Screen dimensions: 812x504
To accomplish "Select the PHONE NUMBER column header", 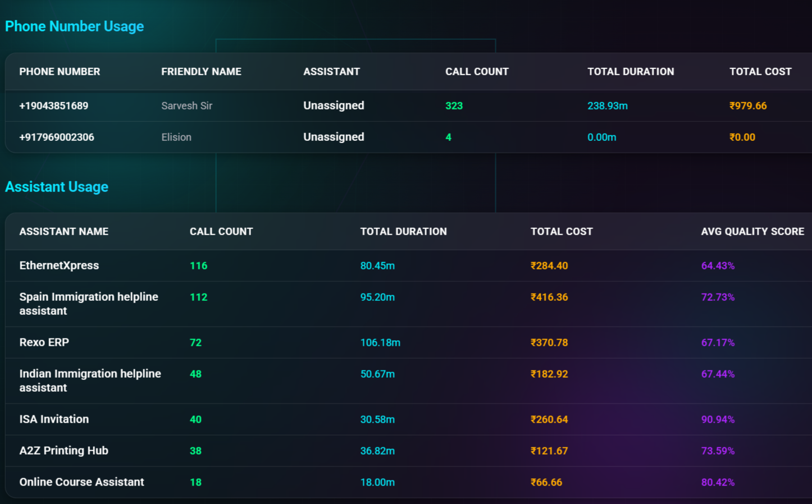I will [60, 72].
